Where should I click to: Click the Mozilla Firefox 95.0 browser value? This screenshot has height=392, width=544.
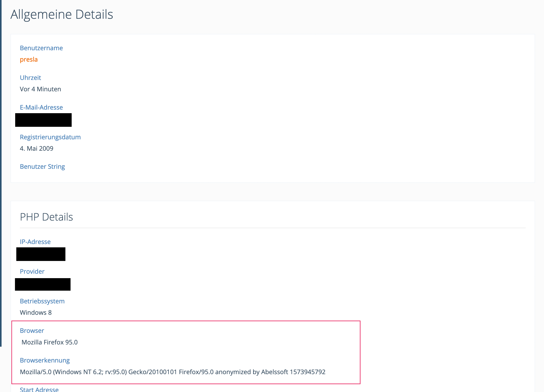[x=49, y=342]
